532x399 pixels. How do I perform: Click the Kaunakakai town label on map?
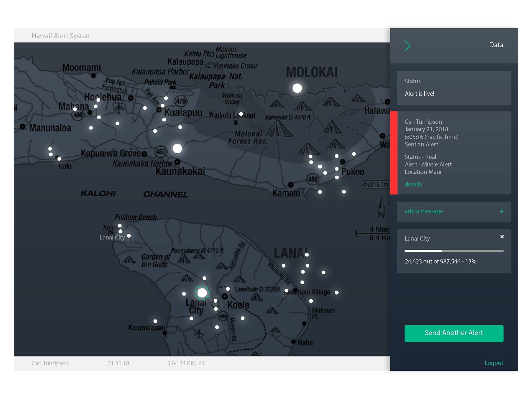click(180, 172)
